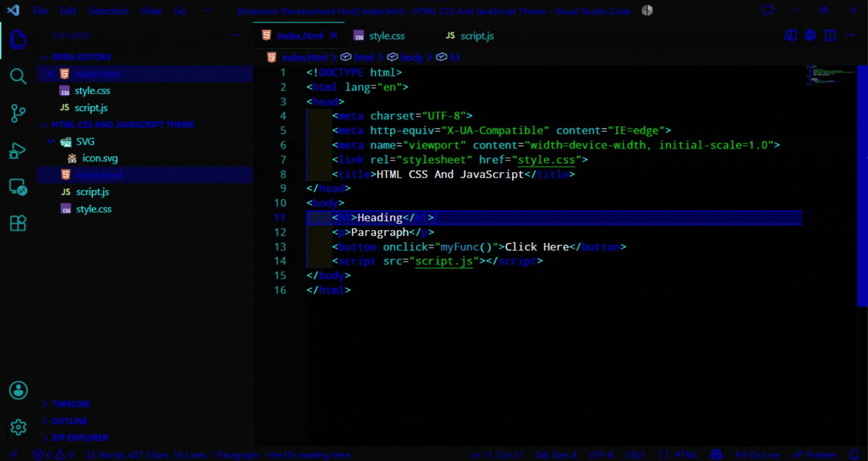Open overflow menu ellipsis in menu bar
Screen dimensions: 868x461
(207, 11)
